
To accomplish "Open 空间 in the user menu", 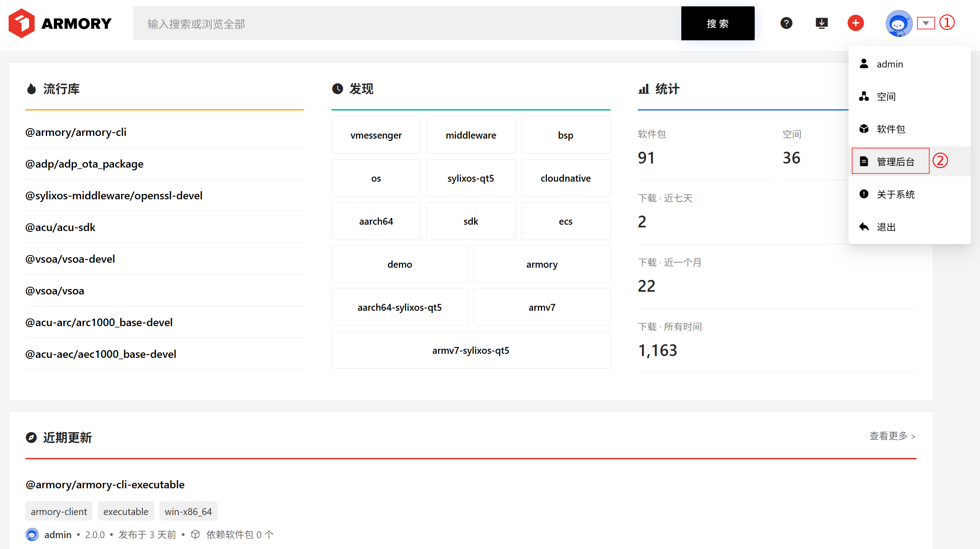I will 886,96.
